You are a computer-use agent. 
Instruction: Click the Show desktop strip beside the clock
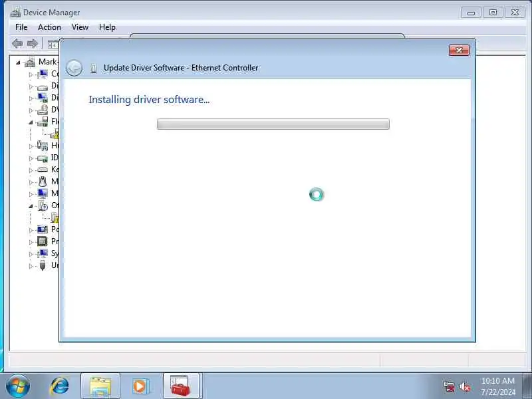click(x=527, y=386)
